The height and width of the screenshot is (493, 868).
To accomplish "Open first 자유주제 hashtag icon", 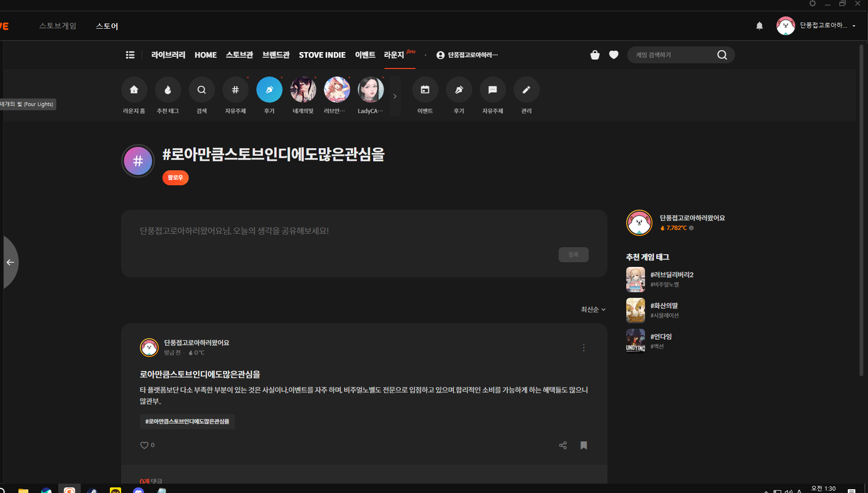I will [x=235, y=90].
